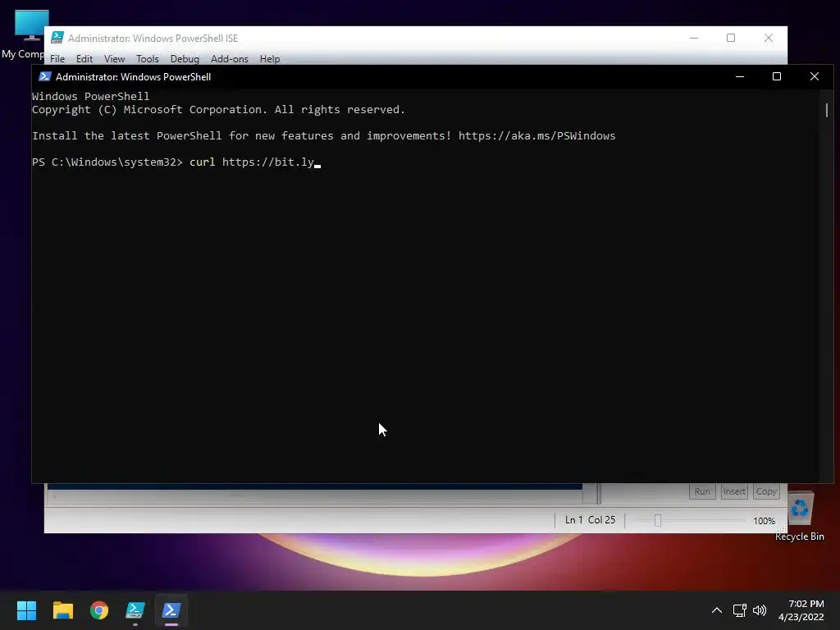The image size is (840, 630).
Task: Switch to PowerShell ISE taskbar icon
Action: [x=135, y=610]
